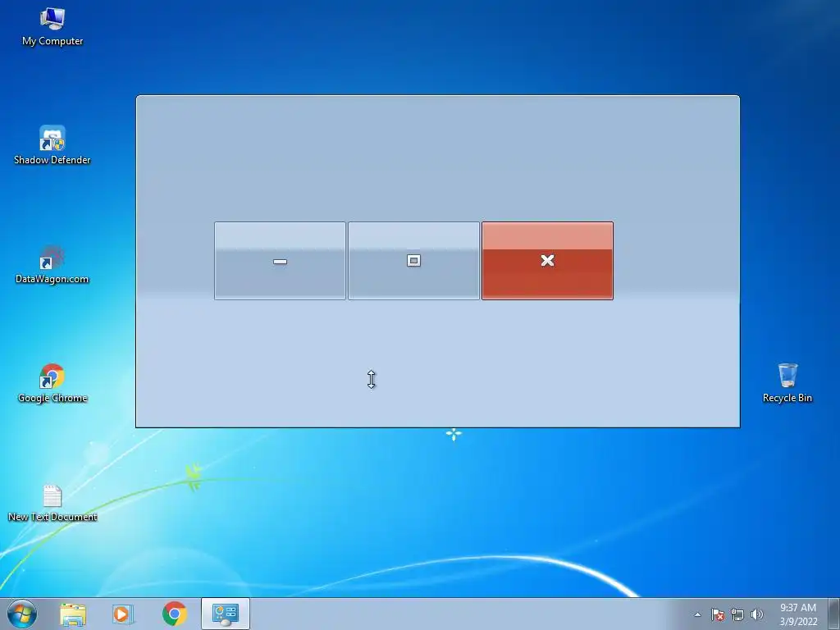
Task: Click the "My Computer" label text
Action: (52, 41)
